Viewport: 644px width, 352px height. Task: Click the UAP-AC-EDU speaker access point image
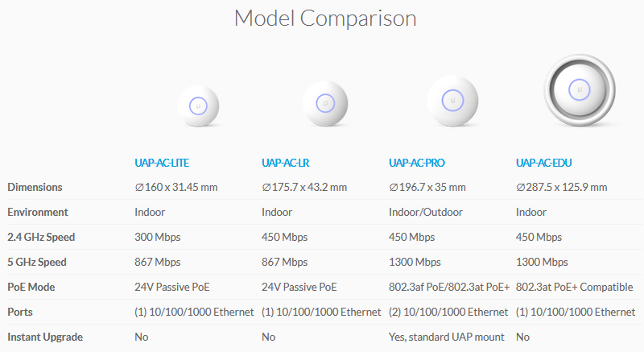pos(580,90)
